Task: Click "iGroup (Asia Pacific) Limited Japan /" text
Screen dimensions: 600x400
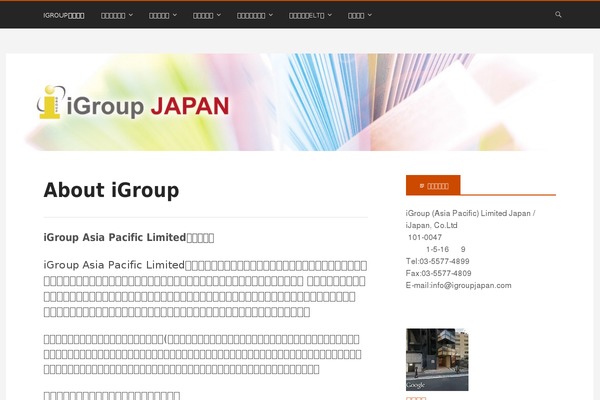Action: tap(470, 213)
